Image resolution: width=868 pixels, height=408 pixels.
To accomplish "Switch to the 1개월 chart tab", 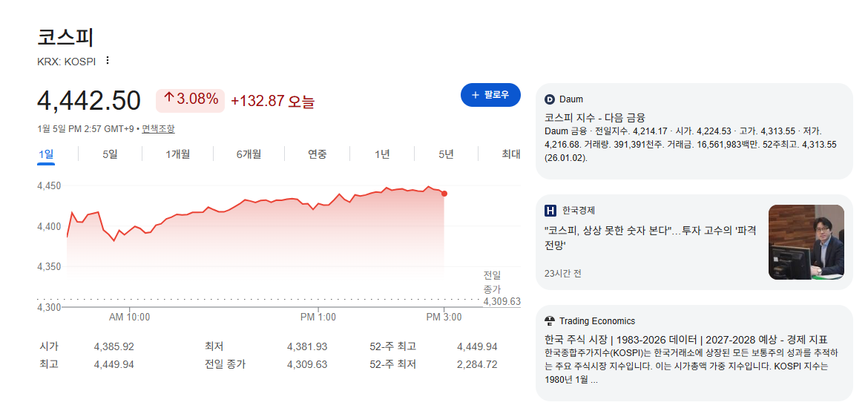I will pos(178,154).
